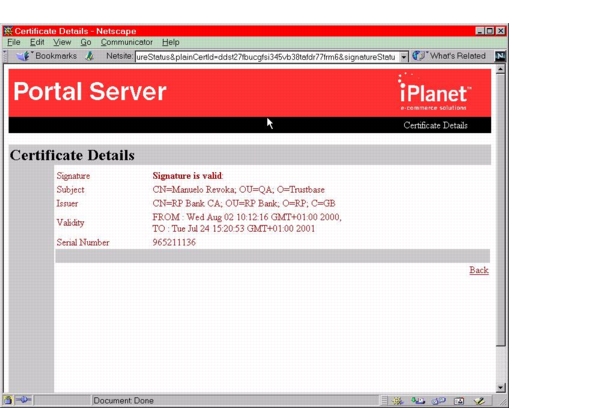Click the iPlanet logo in banner
The height and width of the screenshot is (409, 610).
click(434, 92)
